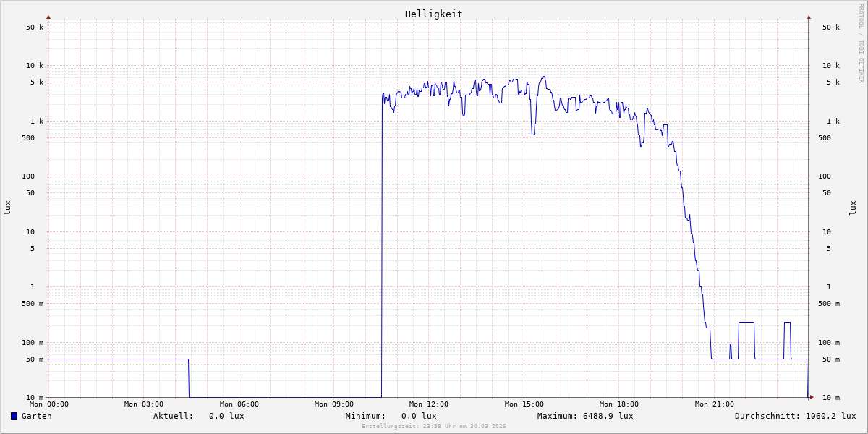Select the Minimum 0.0 lux value
868x434 pixels.
tap(419, 416)
